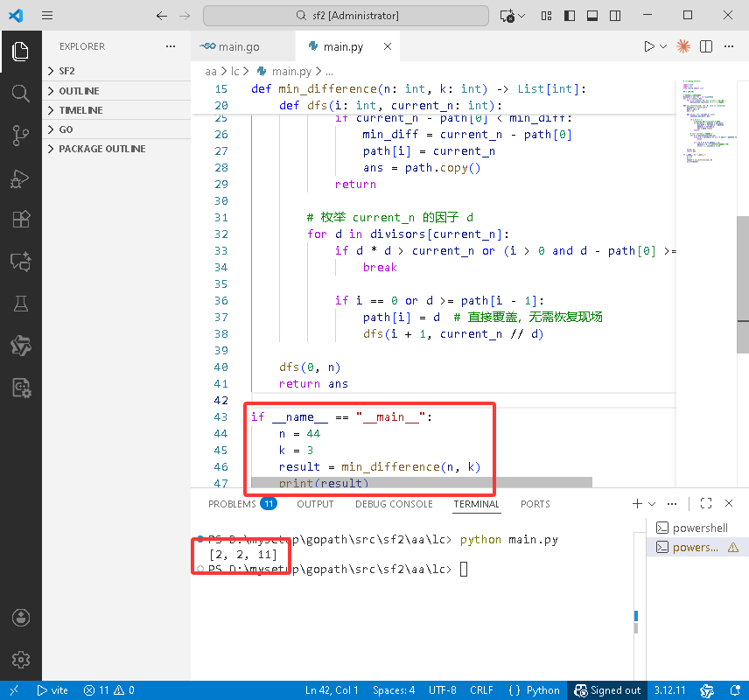749x700 pixels.
Task: Click the Search icon in activity bar
Action: 20,93
